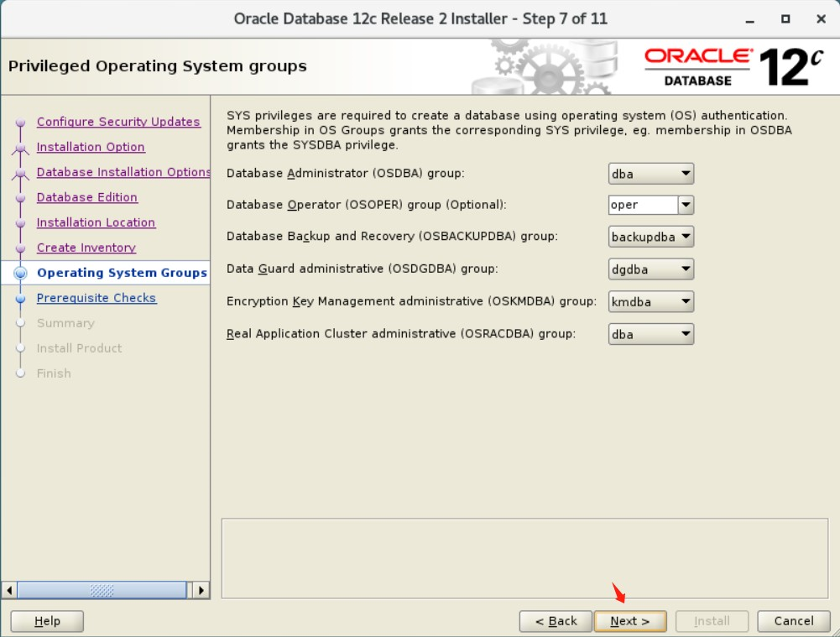840x637 pixels.
Task: Open the OSBACKUPDBA group dropdown
Action: pos(651,237)
